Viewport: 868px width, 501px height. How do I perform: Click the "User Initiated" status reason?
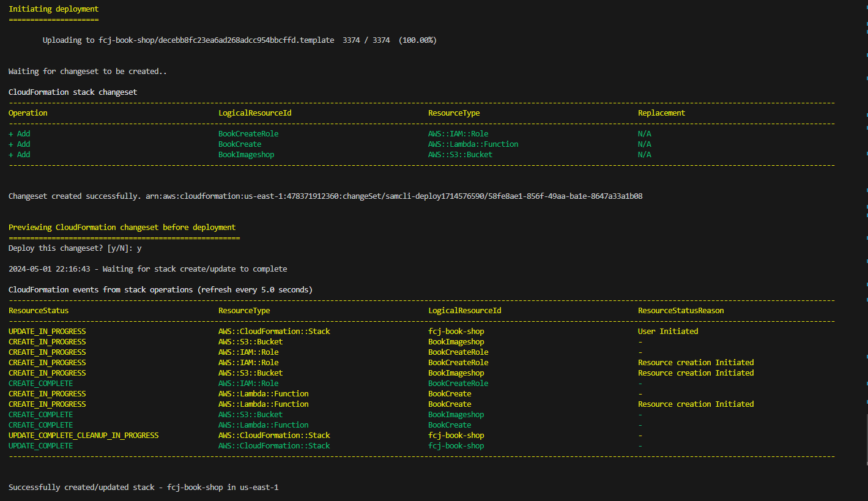[668, 332]
